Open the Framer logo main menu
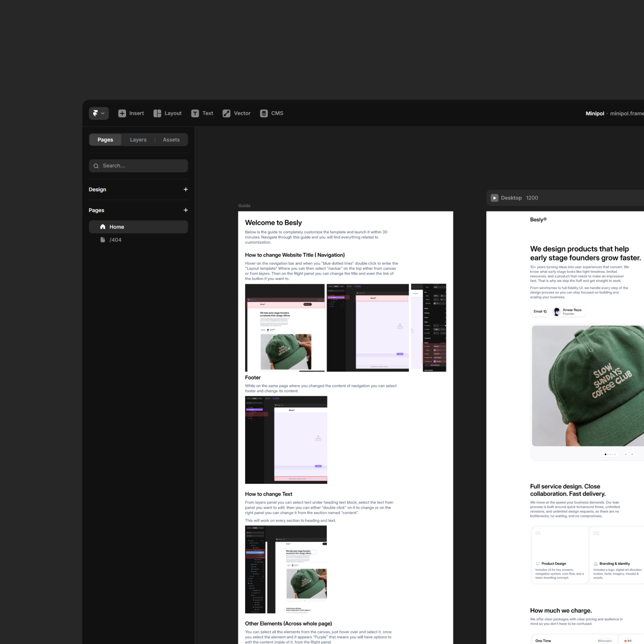 (98, 113)
